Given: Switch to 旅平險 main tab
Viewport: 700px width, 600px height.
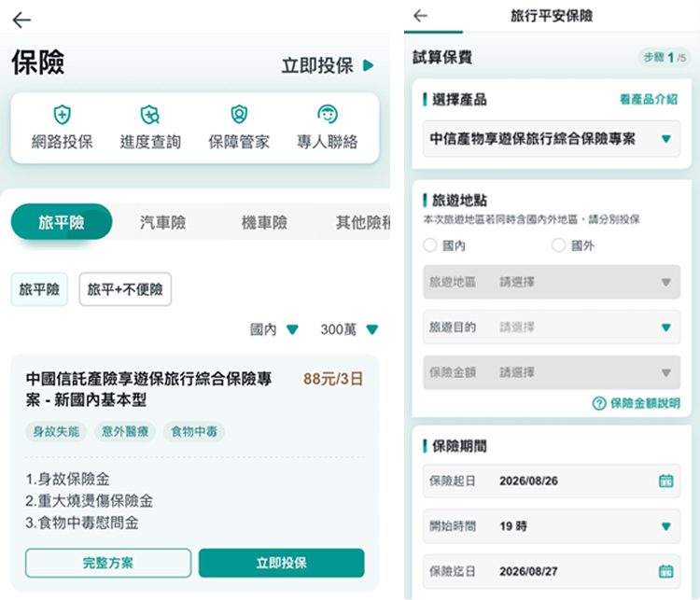Looking at the screenshot, I should (x=62, y=222).
